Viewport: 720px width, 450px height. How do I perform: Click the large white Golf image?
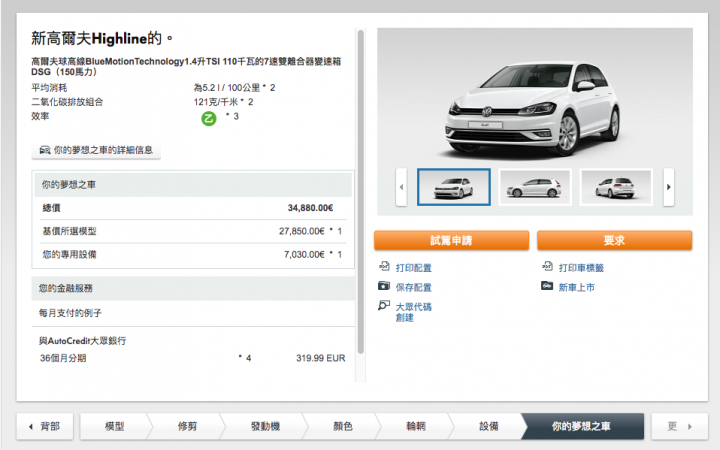534,109
